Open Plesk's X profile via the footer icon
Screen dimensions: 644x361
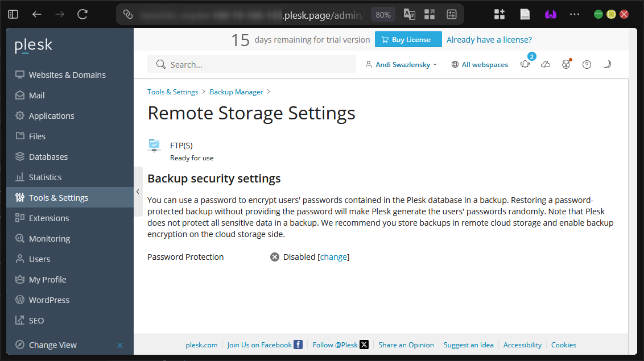(364, 345)
